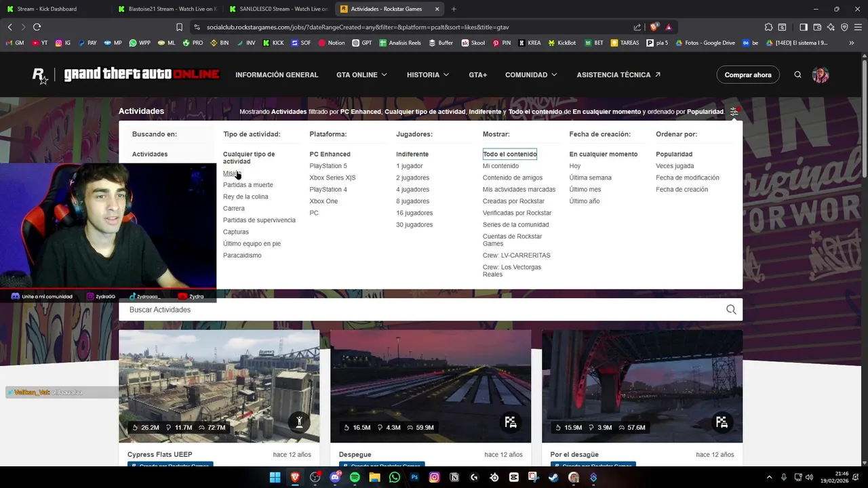This screenshot has width=868, height=488.
Task: Select Misión activity type filter
Action: coord(232,174)
